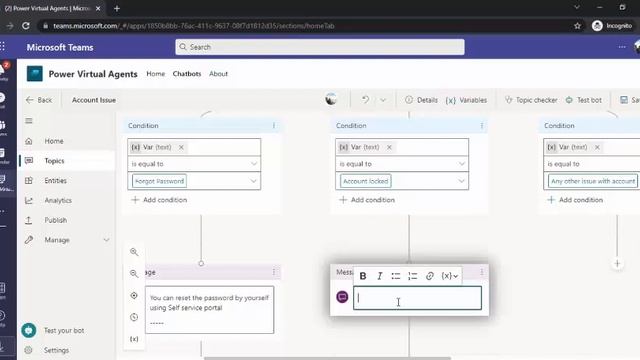The width and height of the screenshot is (640, 360).
Task: Select Topics in side navigation
Action: tap(54, 161)
